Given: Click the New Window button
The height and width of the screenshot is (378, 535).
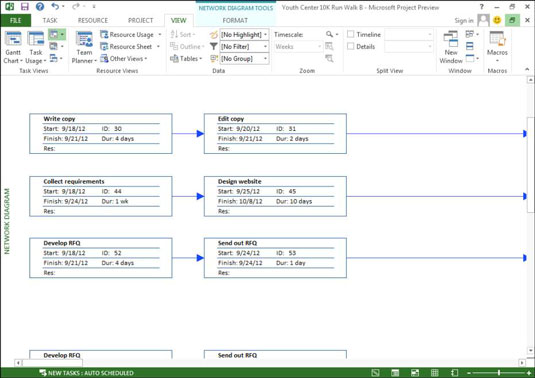Looking at the screenshot, I should tap(451, 47).
